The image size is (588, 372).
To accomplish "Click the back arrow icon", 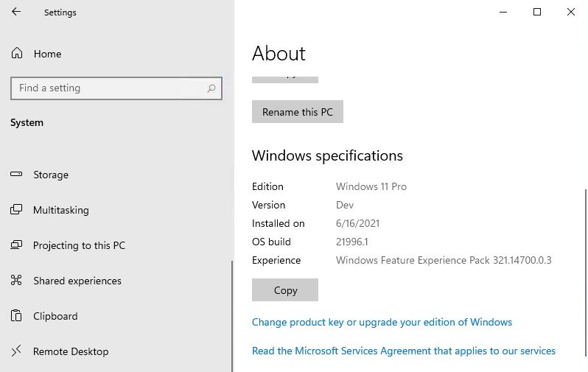I will 16,13.
